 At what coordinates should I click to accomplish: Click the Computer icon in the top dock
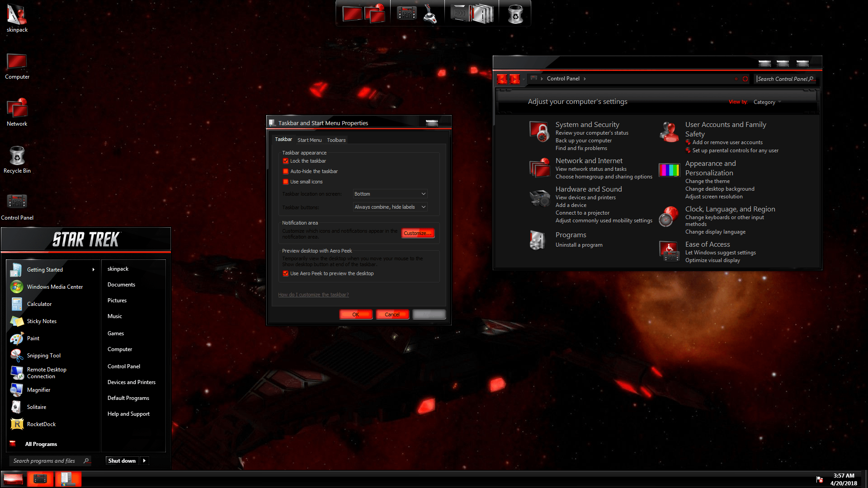(x=352, y=14)
